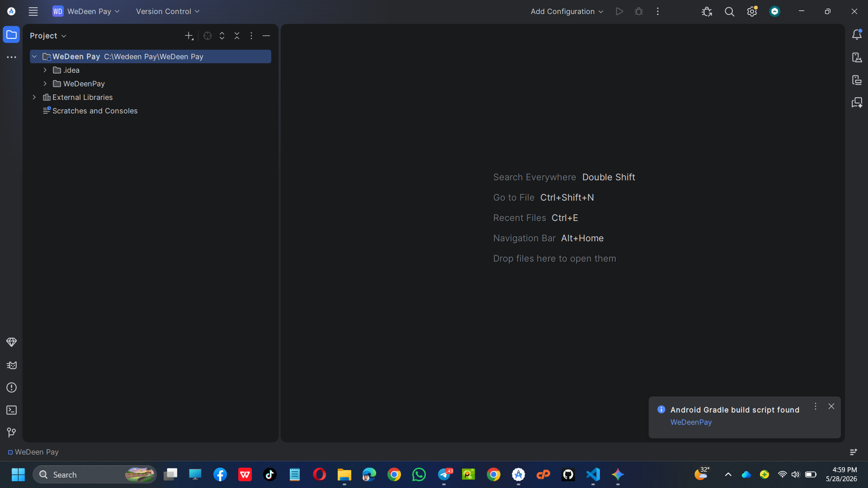The image size is (868, 488).
Task: Debug the current configuration
Action: (639, 11)
